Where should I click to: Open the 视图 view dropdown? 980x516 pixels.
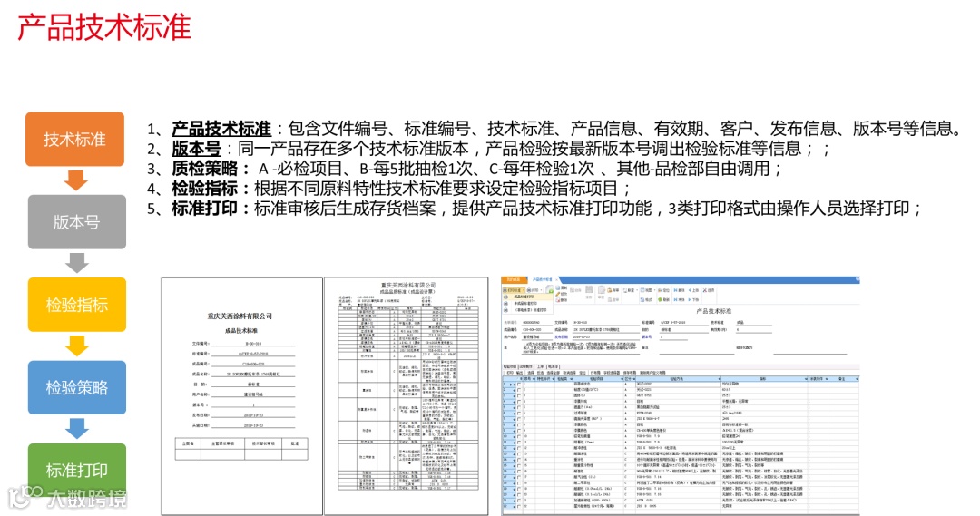[x=648, y=290]
